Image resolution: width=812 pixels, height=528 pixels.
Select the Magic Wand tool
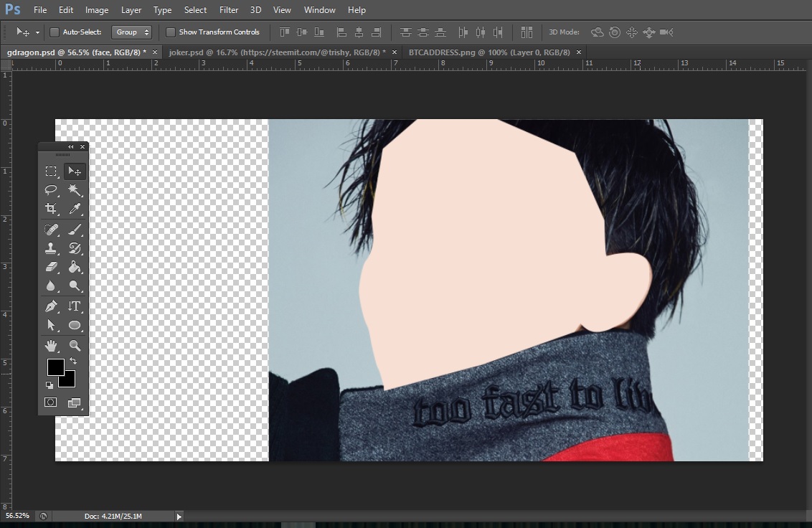point(75,190)
